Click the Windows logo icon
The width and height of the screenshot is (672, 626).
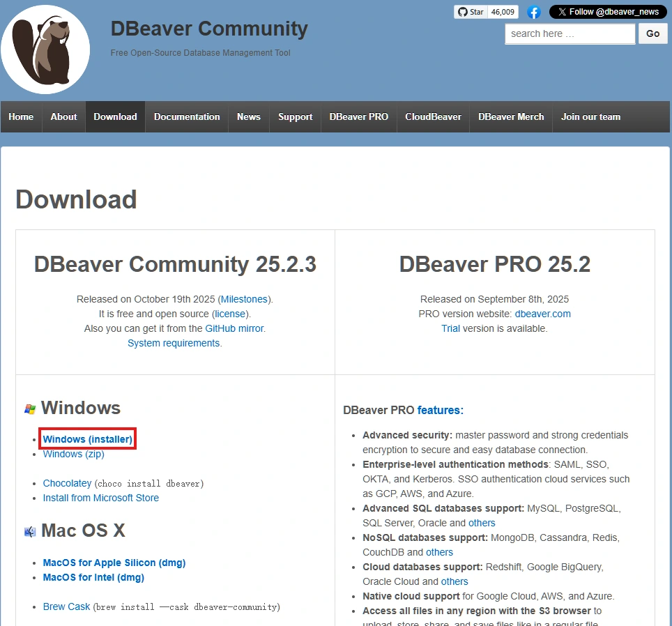pos(30,409)
